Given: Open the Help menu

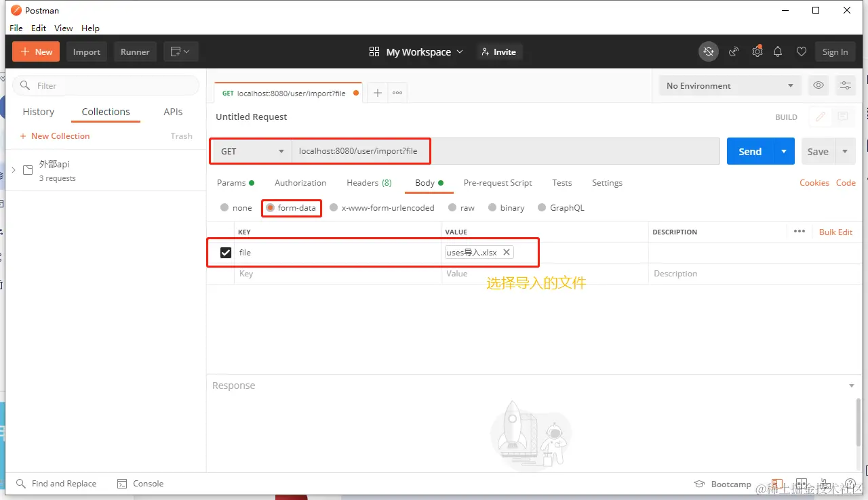Looking at the screenshot, I should pos(90,28).
